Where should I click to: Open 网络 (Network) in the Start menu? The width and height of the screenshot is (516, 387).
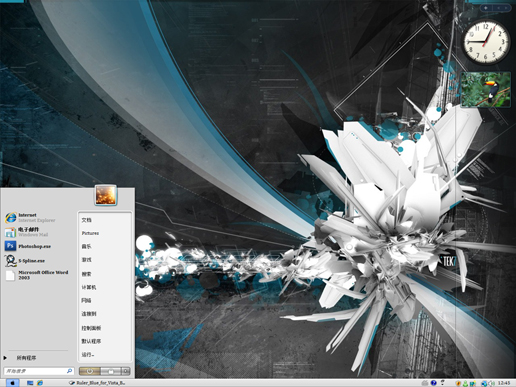(87, 300)
